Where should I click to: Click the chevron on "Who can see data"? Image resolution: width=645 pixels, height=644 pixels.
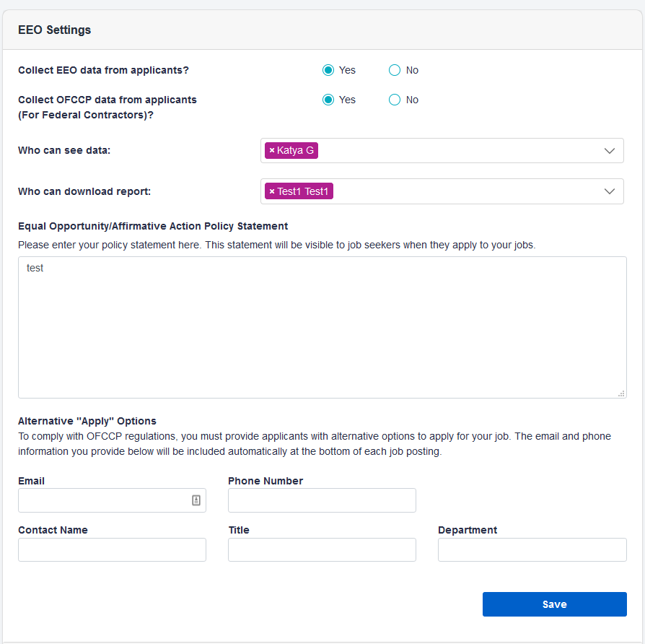(x=610, y=150)
